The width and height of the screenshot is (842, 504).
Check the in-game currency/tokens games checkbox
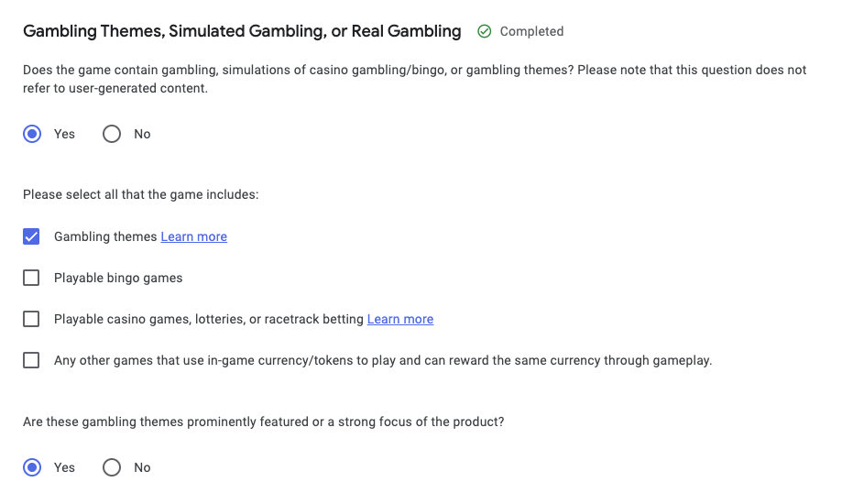31,360
